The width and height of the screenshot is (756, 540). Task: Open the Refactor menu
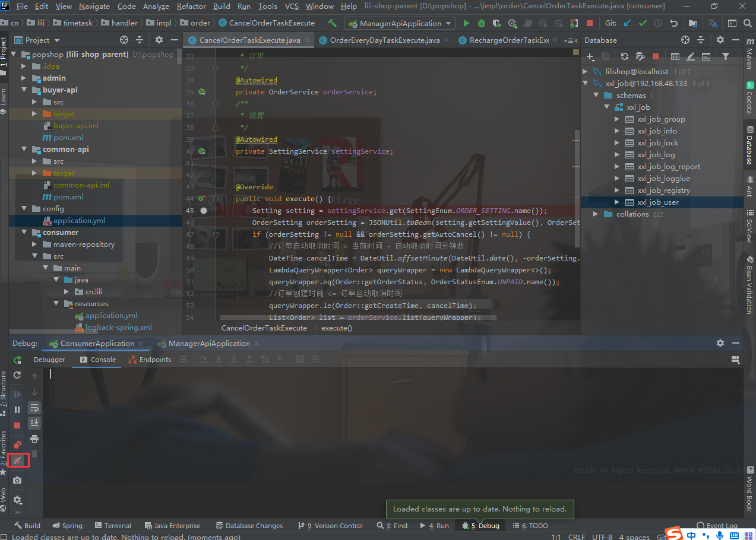[191, 7]
